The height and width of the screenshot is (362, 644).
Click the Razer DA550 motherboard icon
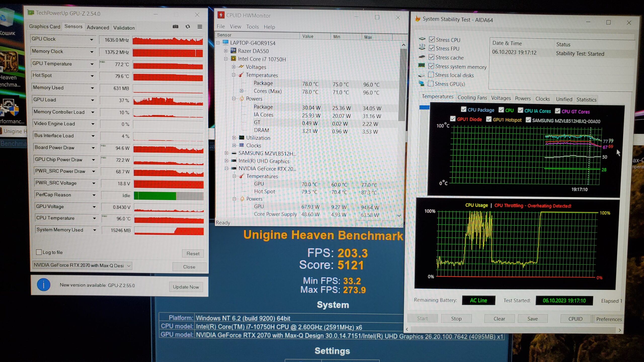(233, 51)
